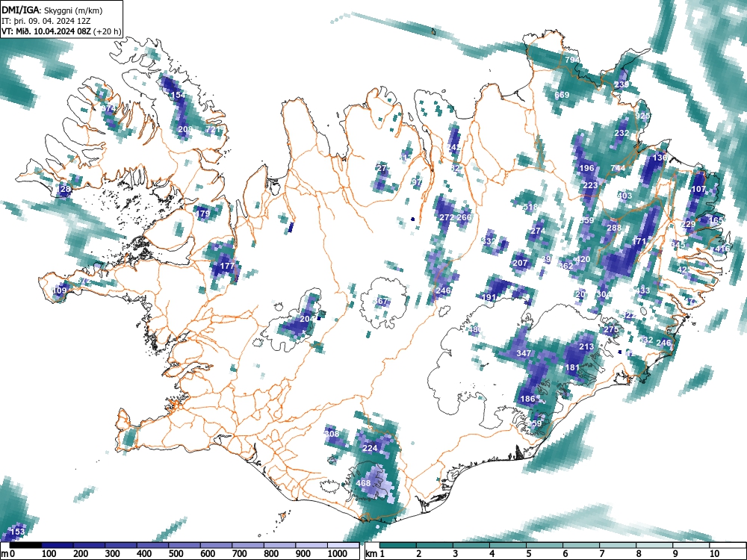Click the map value 67 on the central ice cap
The image size is (747, 560).
tap(383, 302)
